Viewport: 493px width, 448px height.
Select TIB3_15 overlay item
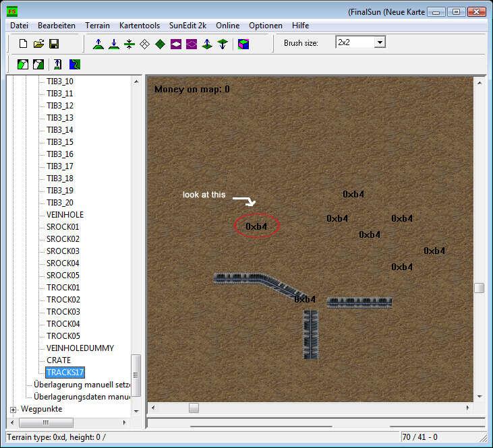(60, 142)
